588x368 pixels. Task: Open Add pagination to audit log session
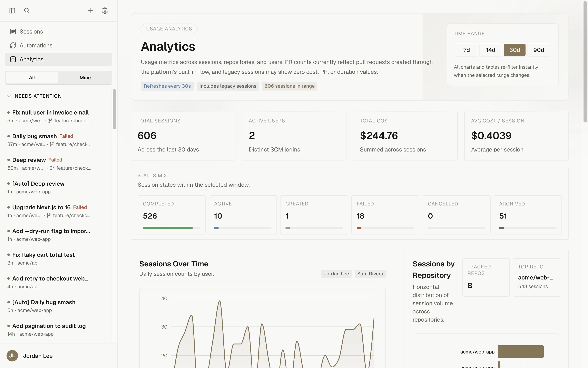pos(56,330)
